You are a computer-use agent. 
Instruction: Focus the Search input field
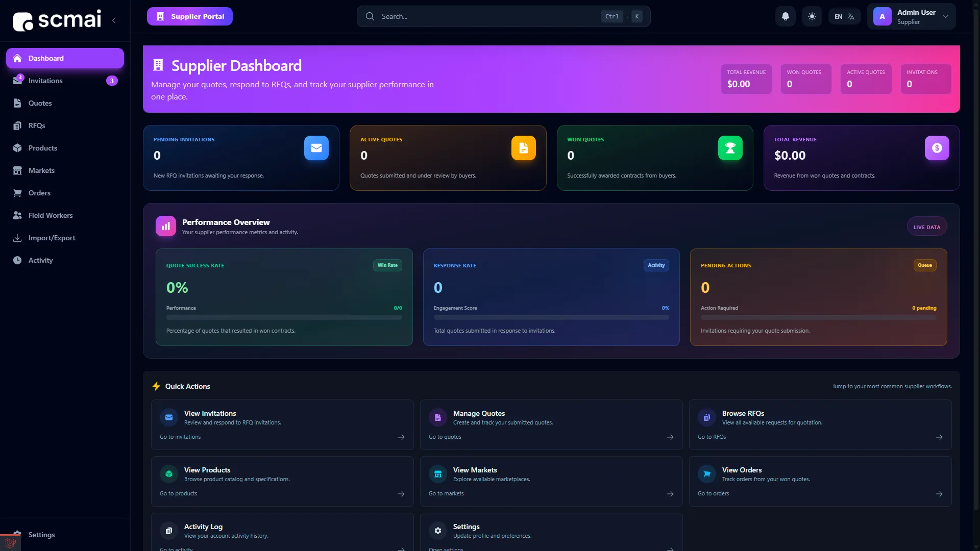tap(503, 16)
